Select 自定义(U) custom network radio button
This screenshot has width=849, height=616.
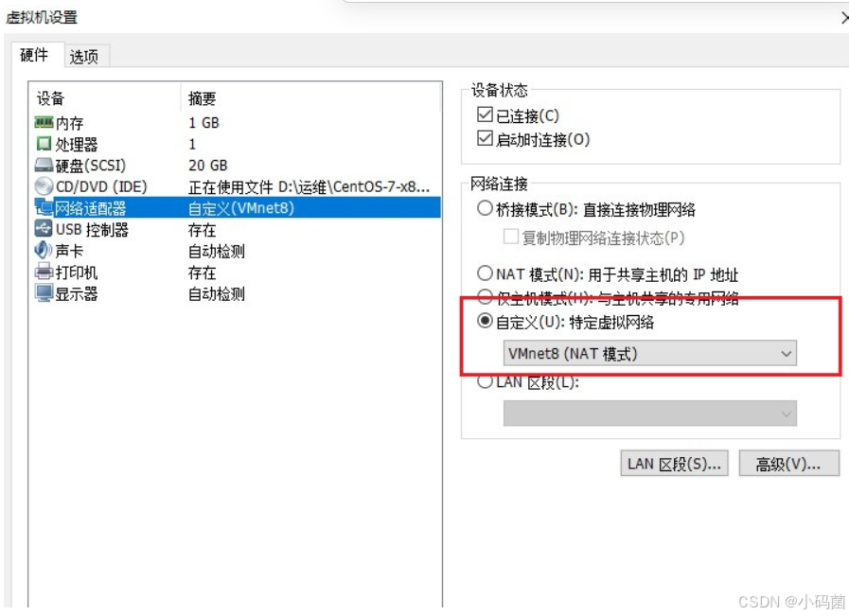pyautogui.click(x=485, y=321)
